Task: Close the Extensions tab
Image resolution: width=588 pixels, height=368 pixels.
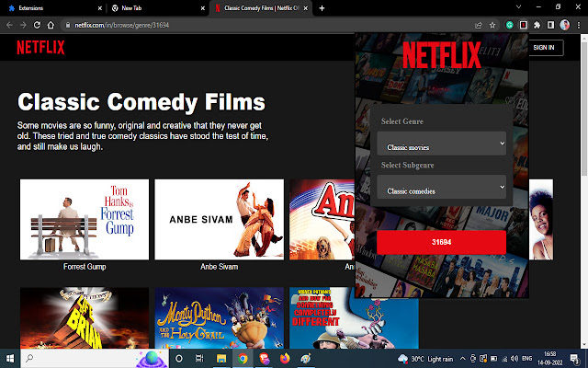Action: pyautogui.click(x=100, y=8)
